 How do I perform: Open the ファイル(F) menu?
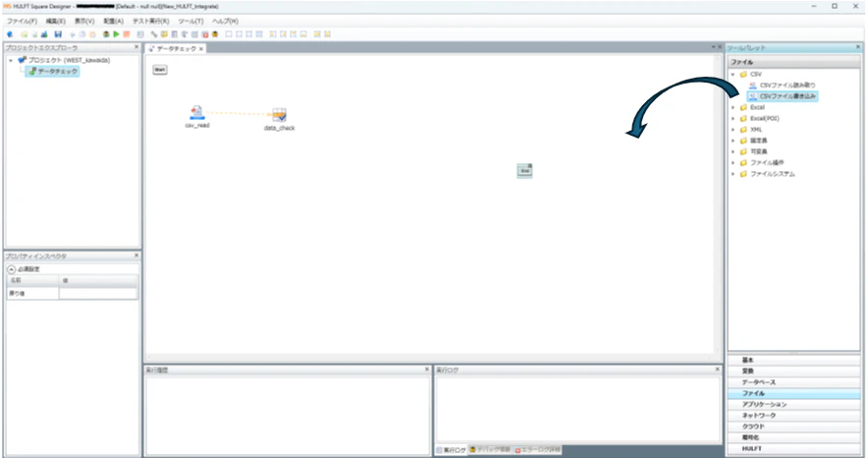[22, 21]
